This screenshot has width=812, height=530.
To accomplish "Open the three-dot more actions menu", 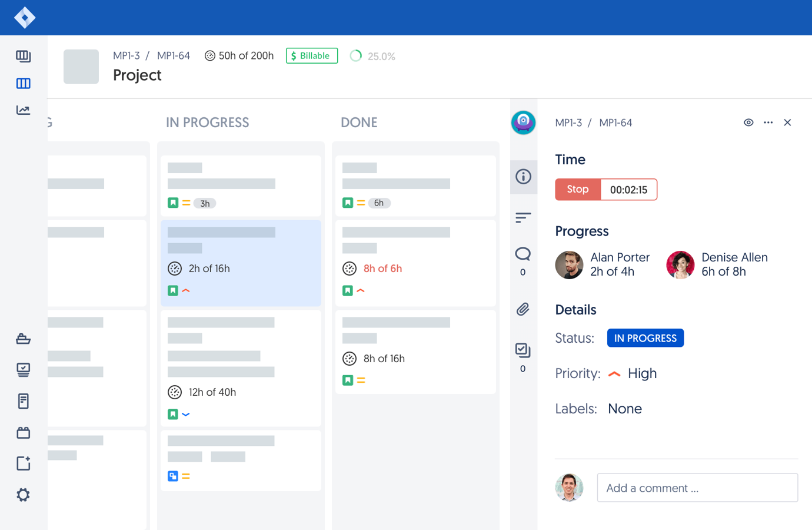I will [x=768, y=122].
